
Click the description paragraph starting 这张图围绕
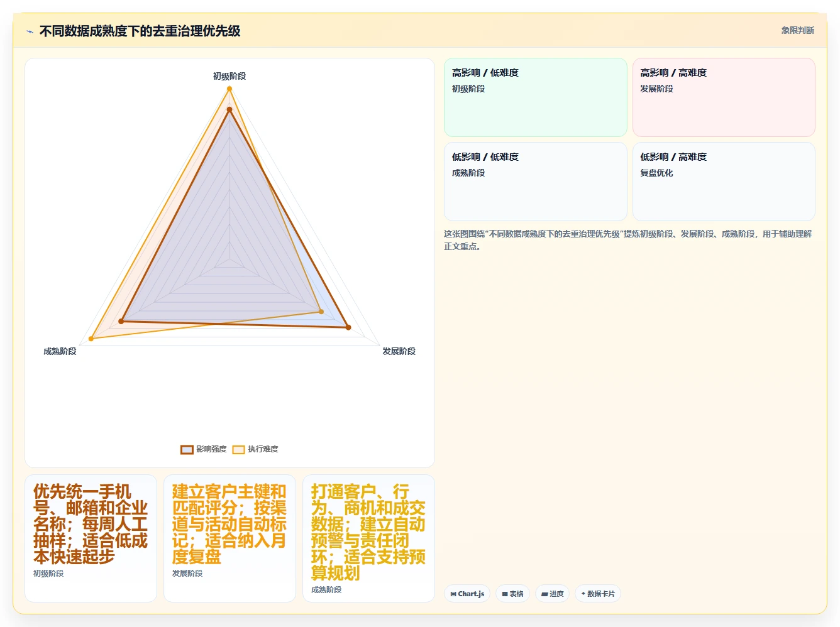(x=628, y=240)
